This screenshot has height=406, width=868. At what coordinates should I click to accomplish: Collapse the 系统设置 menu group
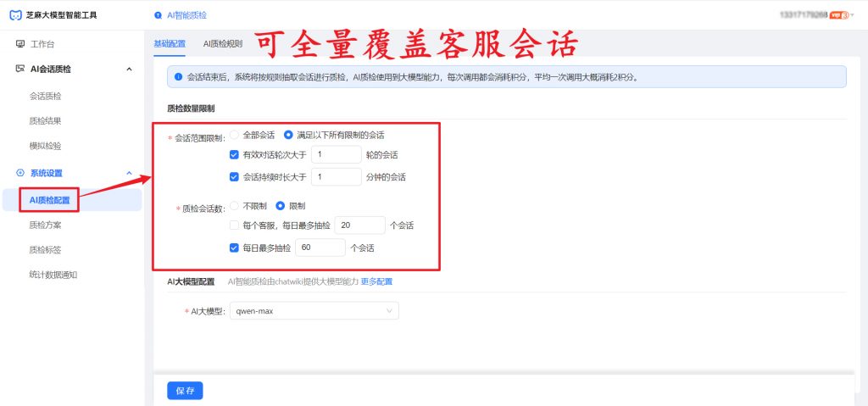coord(129,173)
